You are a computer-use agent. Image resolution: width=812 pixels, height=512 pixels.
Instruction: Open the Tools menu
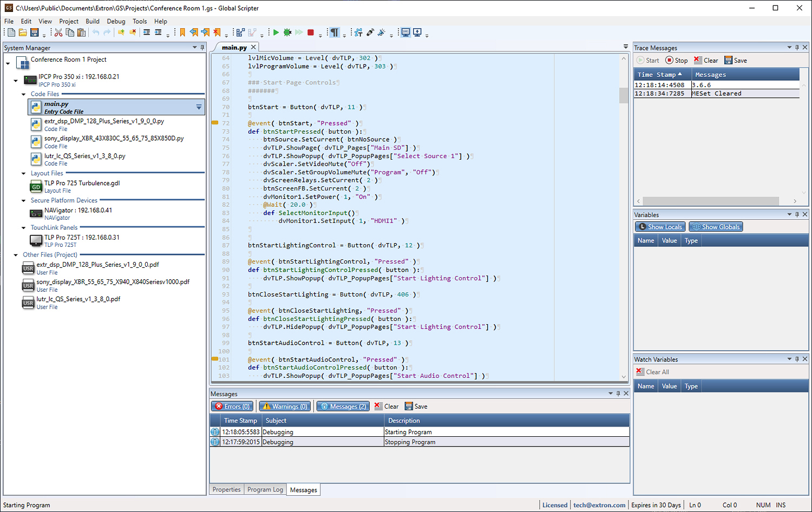pyautogui.click(x=140, y=22)
